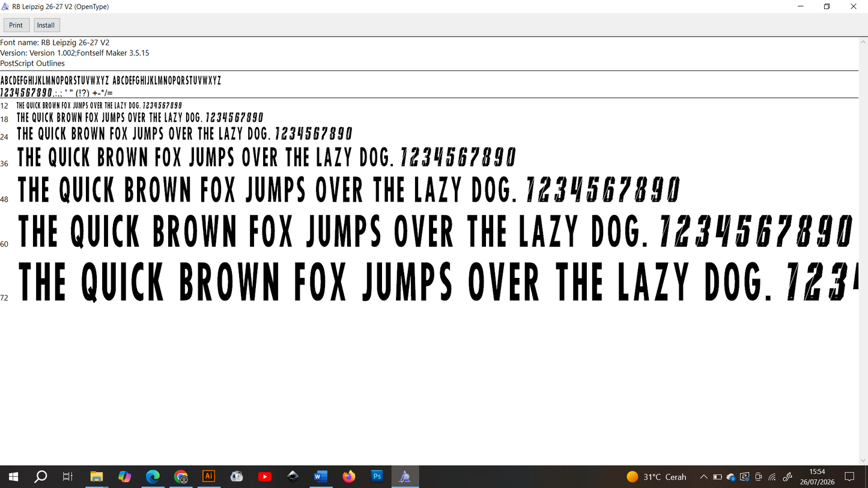
Task: Click the size 18 sample line
Action: 140,118
